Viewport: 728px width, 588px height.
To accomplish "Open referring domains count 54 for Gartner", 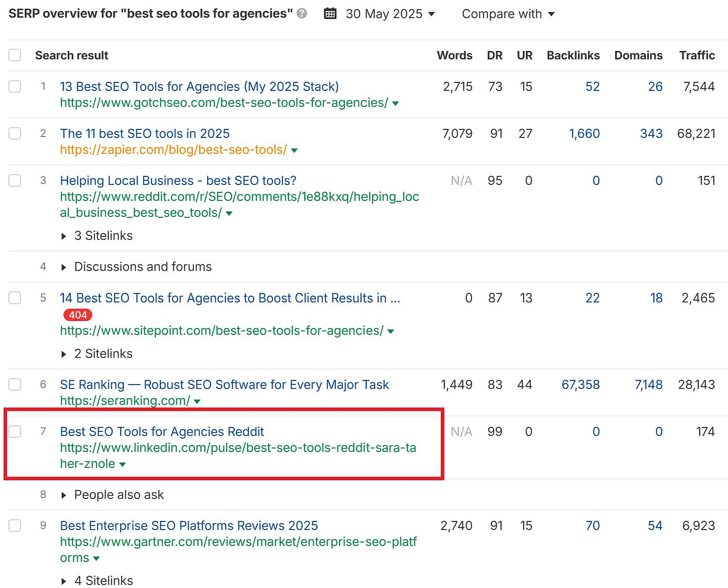I will point(655,526).
